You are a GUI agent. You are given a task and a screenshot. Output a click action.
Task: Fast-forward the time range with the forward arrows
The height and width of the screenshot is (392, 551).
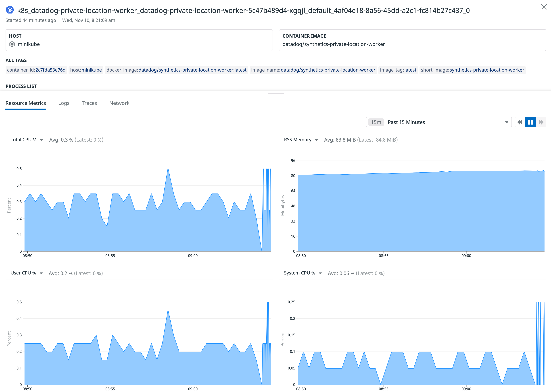coord(541,122)
